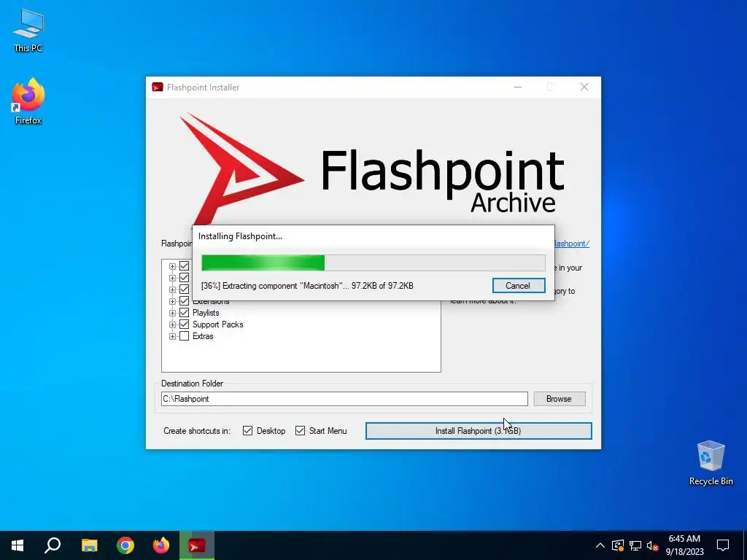Click the extracting "Macintosh" status text

tap(307, 286)
